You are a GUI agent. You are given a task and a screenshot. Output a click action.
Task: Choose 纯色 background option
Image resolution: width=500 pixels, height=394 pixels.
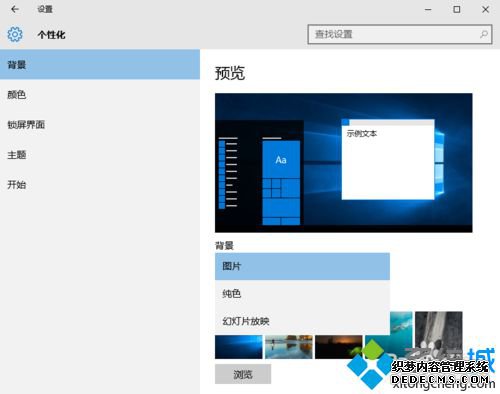point(302,294)
